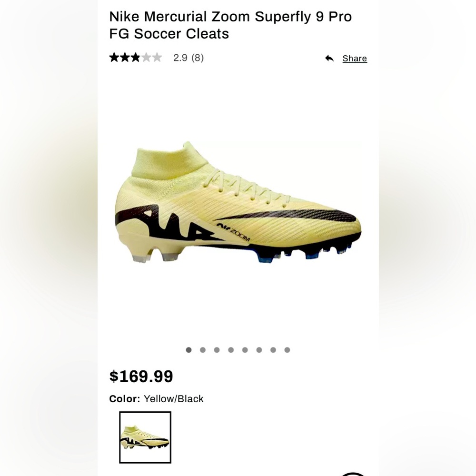Jump to the second image dot

(x=203, y=350)
